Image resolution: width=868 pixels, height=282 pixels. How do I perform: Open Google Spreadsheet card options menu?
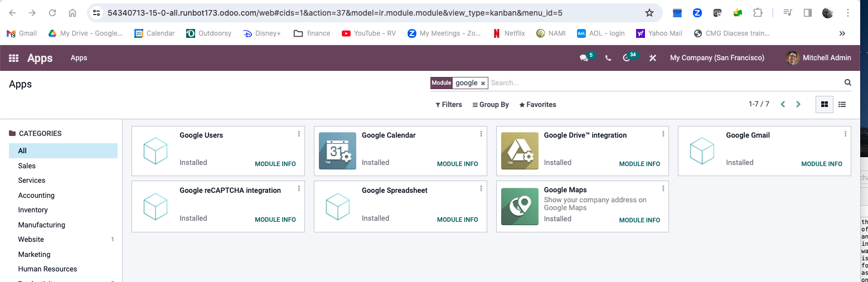[481, 188]
